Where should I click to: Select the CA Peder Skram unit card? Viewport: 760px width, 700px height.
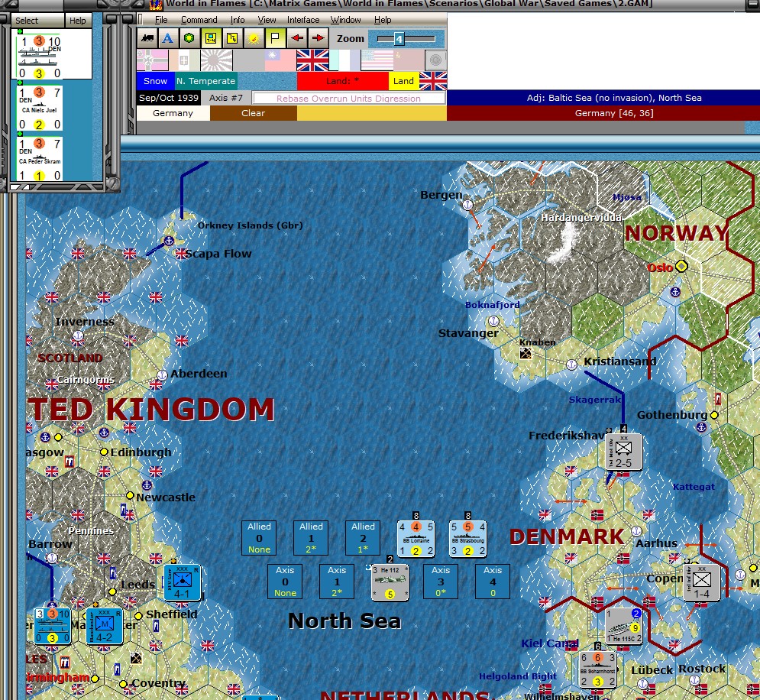point(39,160)
